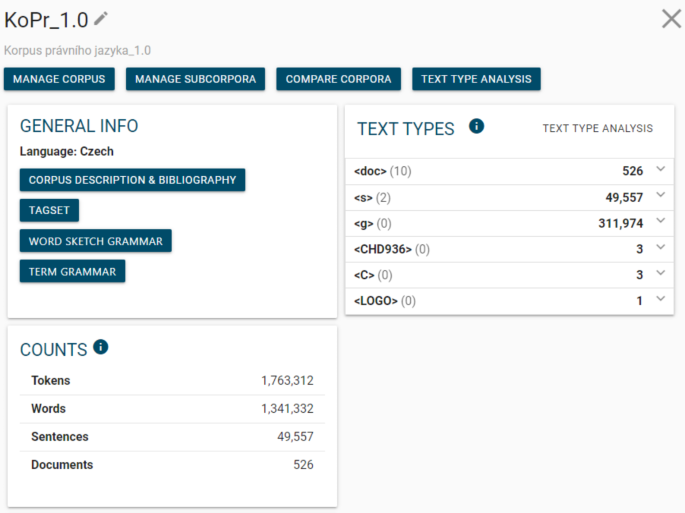Screen dimensions: 685x513
Task: Click Text Type Analysis link in Text Types panel
Action: (x=597, y=128)
